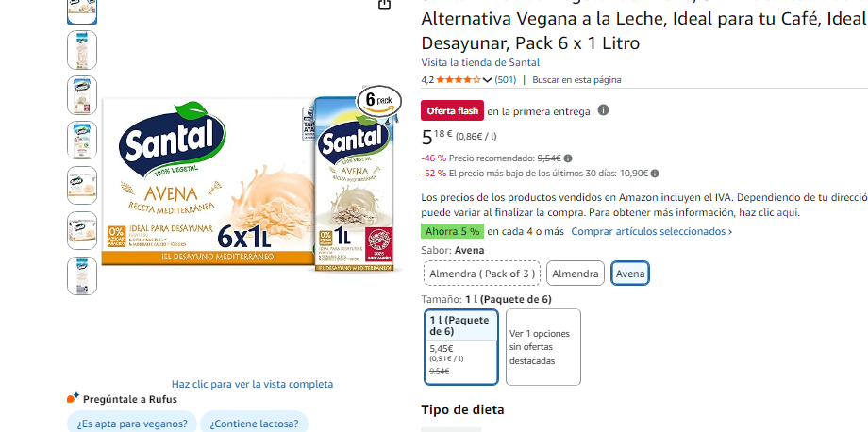Visit la tienda de Santal link

[x=480, y=62]
